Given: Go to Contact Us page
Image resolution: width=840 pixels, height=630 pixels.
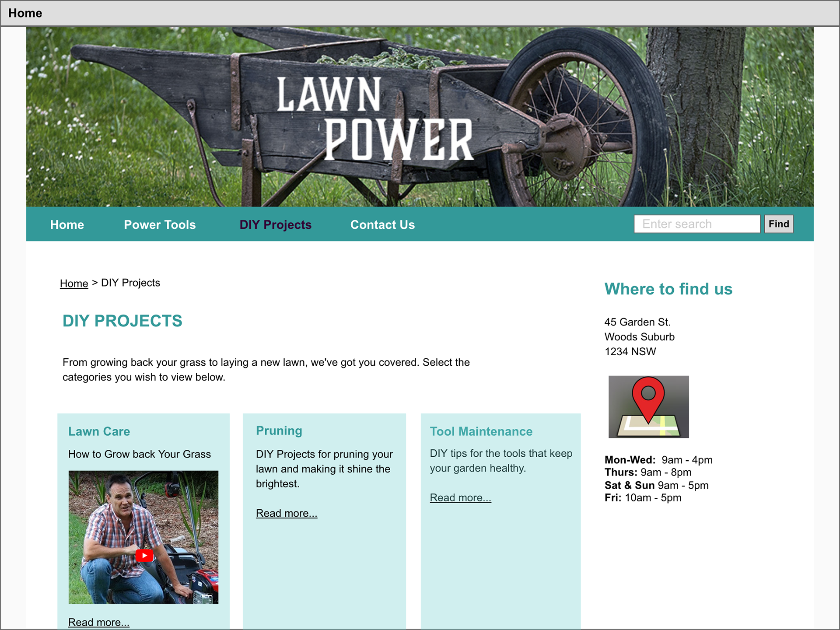Looking at the screenshot, I should [x=382, y=224].
